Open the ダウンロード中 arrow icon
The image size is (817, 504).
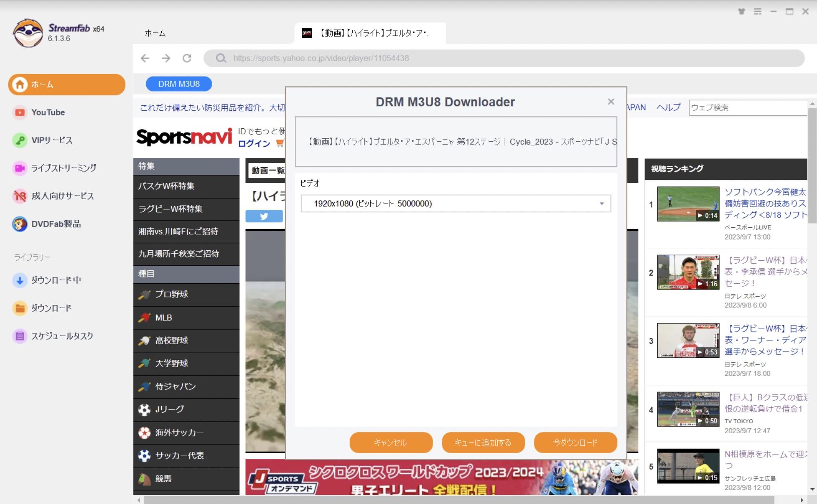pos(20,280)
